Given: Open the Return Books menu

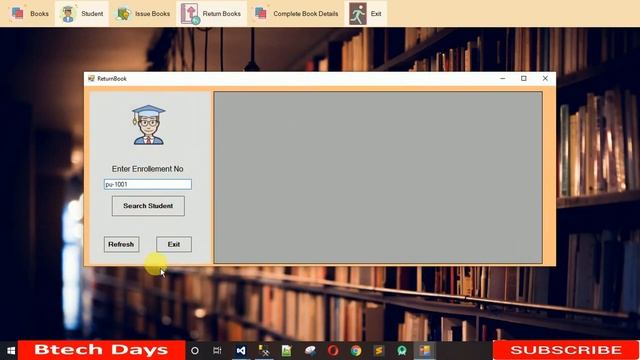Looking at the screenshot, I should pos(211,13).
